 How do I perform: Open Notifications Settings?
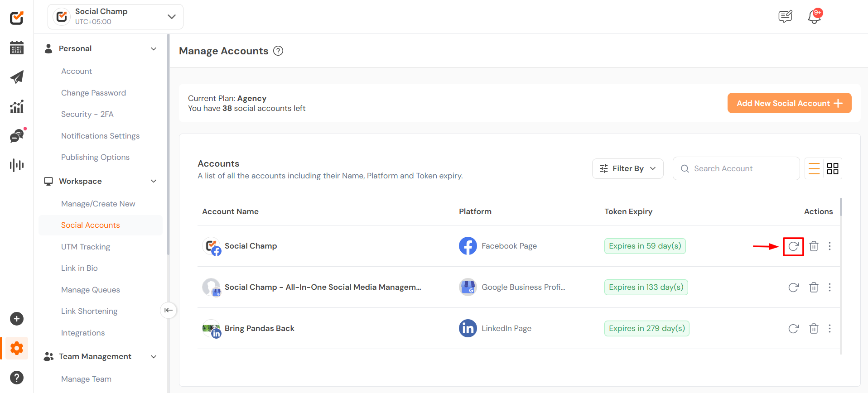pos(100,136)
